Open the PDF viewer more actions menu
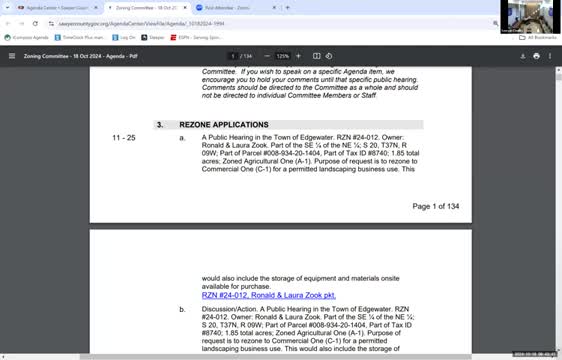Image resolution: width=562 pixels, height=360 pixels. coord(550,56)
